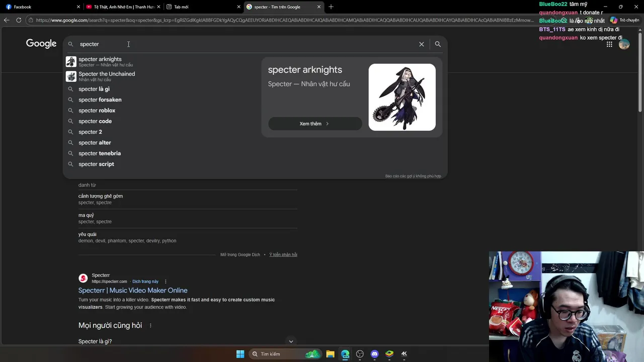644x362 pixels.
Task: Open 4K app from the taskbar
Action: [x=404, y=354]
